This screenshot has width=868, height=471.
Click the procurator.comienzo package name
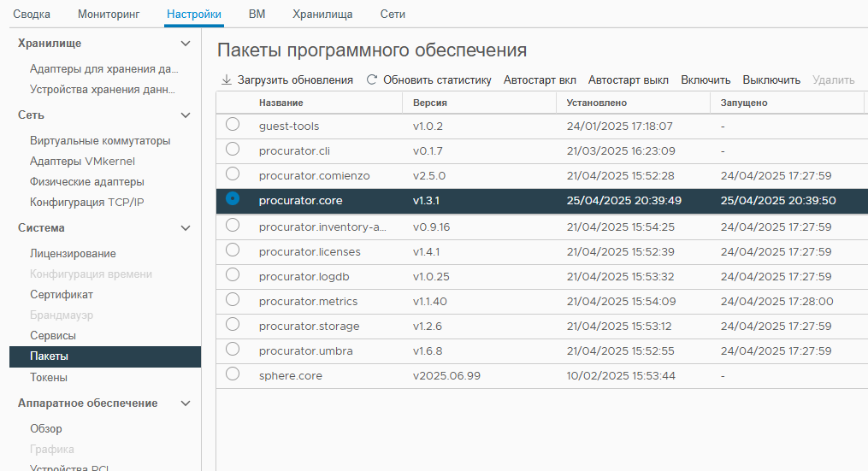coord(315,176)
